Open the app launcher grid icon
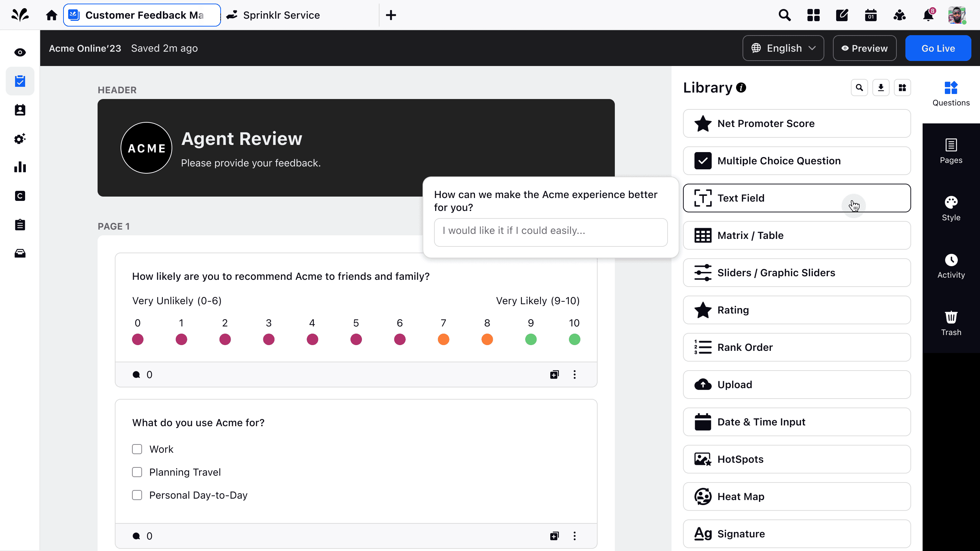Screen dimensions: 980x551 point(813,15)
